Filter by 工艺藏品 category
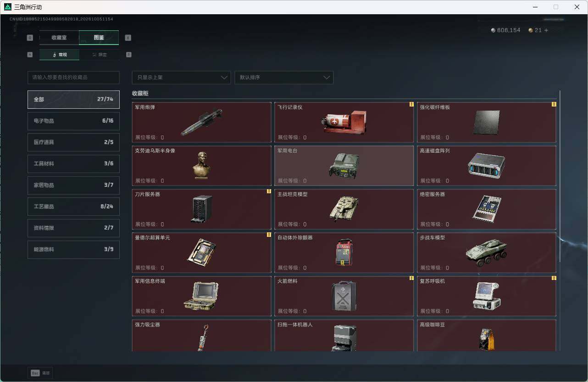Screen dimensions: 588x382 pyautogui.click(x=73, y=207)
